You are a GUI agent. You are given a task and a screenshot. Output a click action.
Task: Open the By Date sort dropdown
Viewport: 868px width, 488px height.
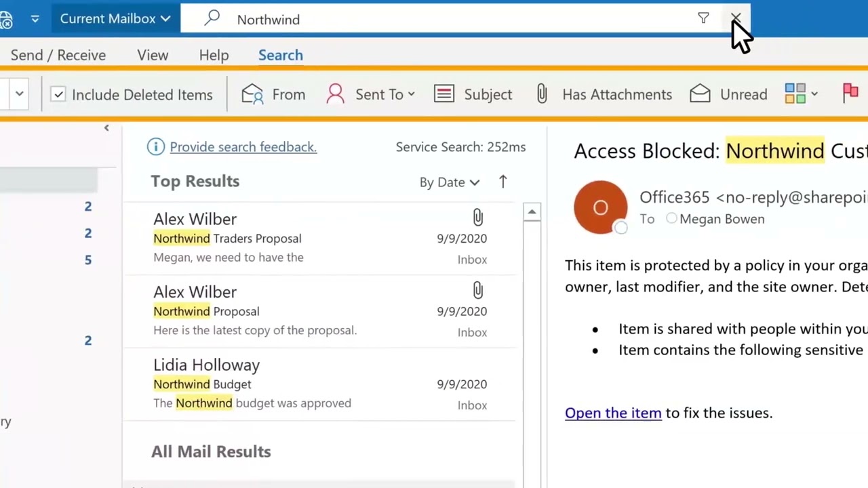coord(449,182)
